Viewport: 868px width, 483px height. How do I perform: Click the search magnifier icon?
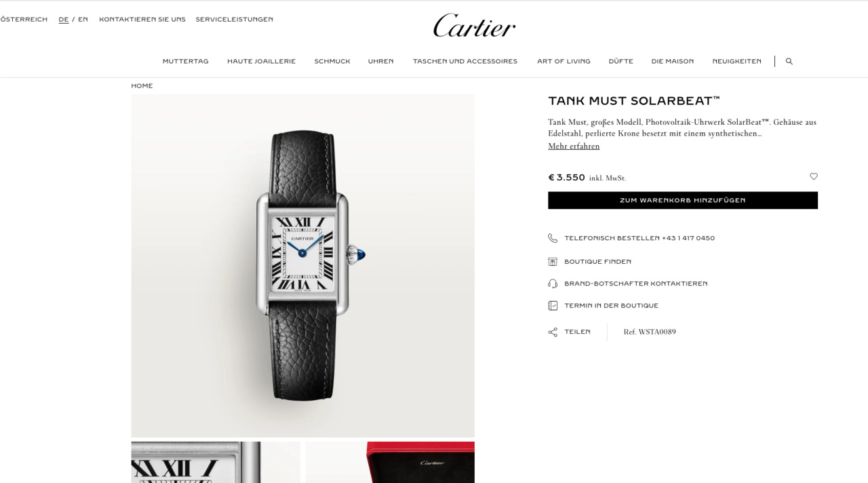[789, 61]
